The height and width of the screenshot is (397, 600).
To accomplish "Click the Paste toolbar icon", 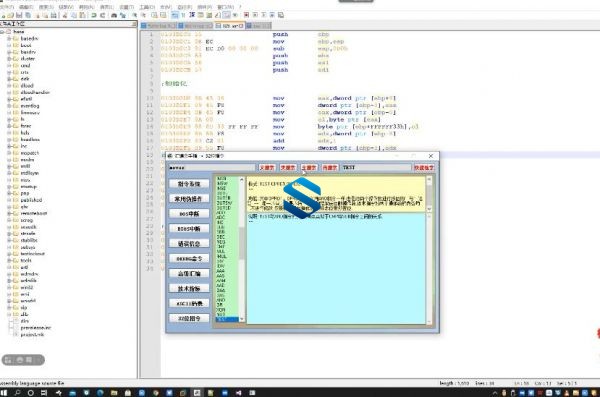I will click(82, 15).
